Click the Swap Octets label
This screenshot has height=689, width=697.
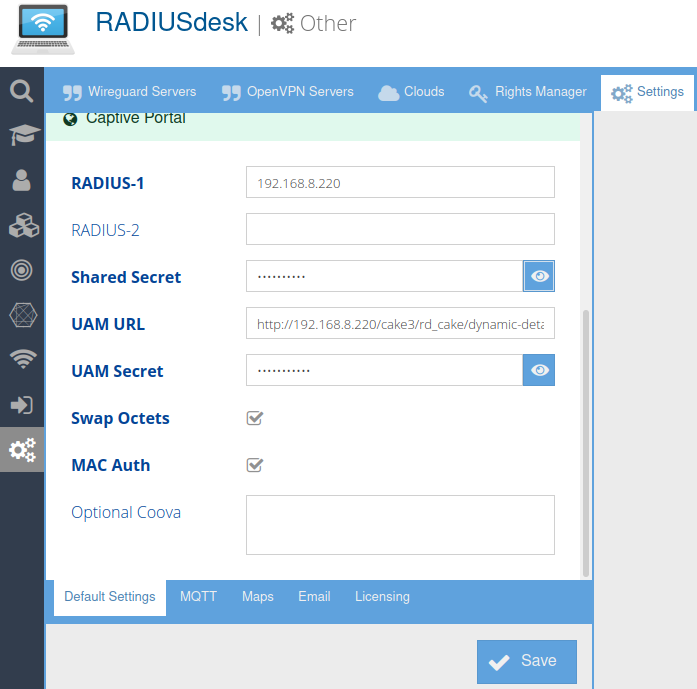coord(120,418)
